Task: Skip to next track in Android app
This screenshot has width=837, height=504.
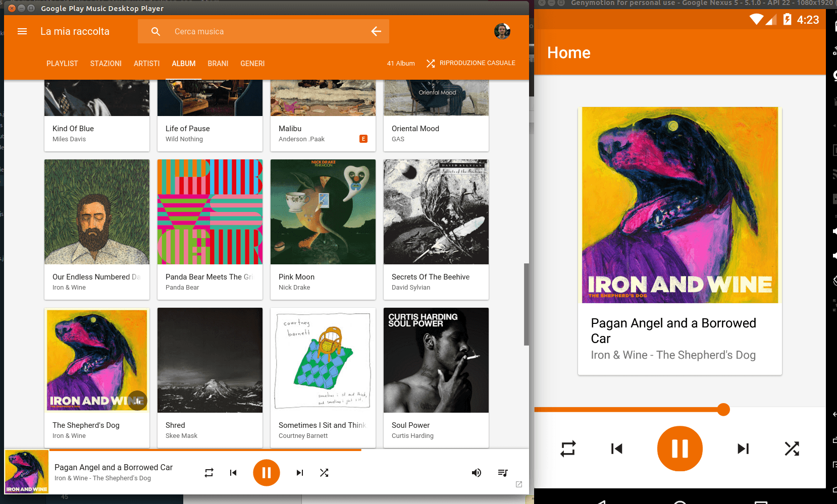Action: (x=743, y=449)
